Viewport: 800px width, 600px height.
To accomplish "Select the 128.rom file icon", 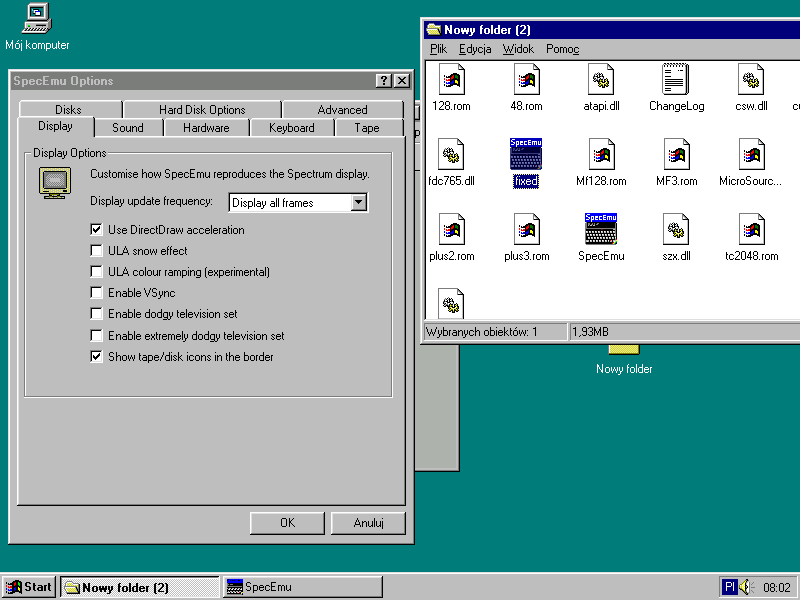I will click(452, 79).
